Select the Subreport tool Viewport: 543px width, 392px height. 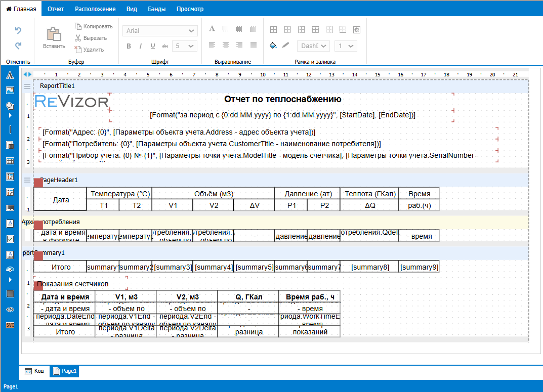(x=10, y=145)
